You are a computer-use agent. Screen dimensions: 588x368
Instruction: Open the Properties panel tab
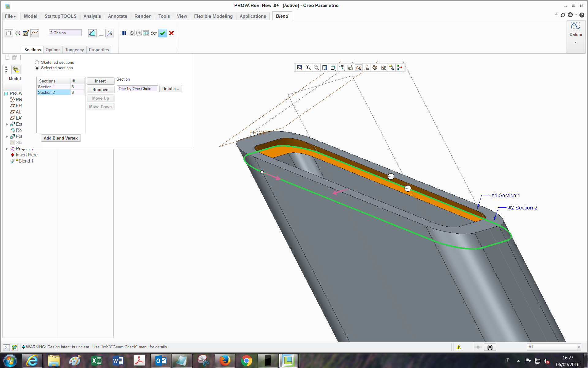pyautogui.click(x=99, y=50)
